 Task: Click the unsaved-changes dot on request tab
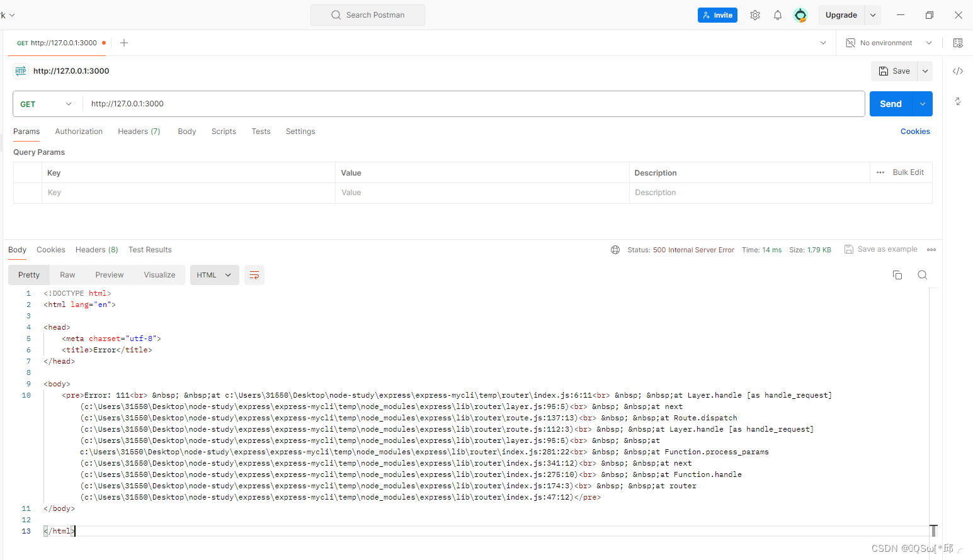tap(104, 43)
